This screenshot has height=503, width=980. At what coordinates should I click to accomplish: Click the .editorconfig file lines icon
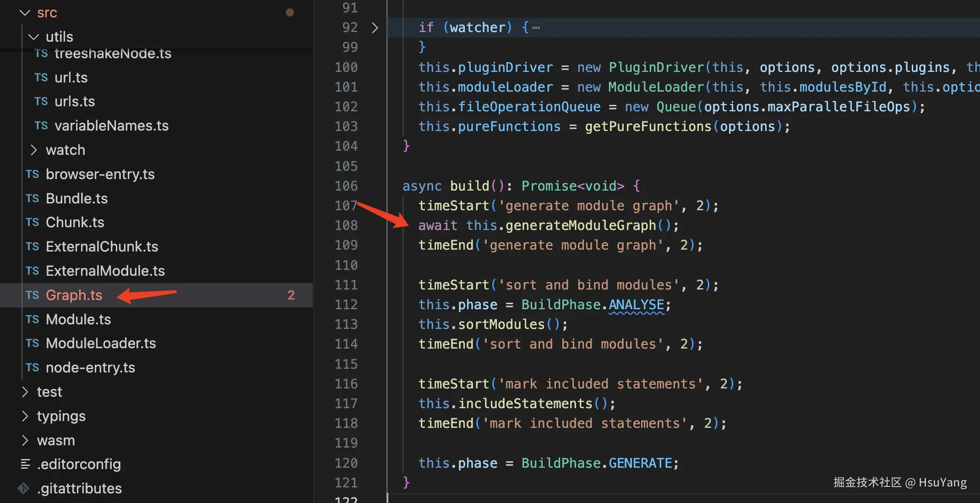click(x=25, y=464)
